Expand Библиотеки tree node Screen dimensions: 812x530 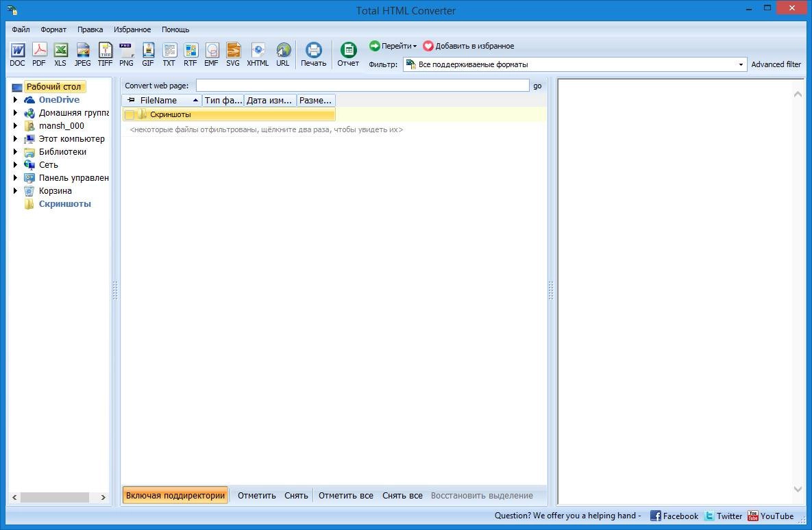click(x=15, y=151)
